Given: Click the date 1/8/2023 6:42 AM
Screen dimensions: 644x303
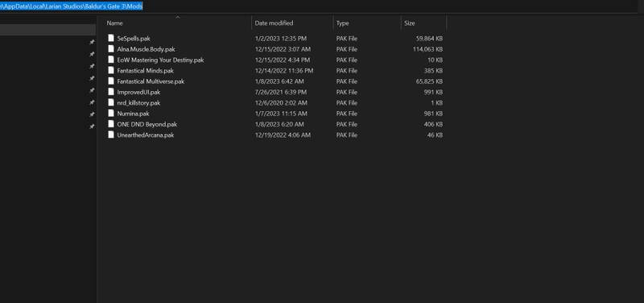Looking at the screenshot, I should click(279, 81).
